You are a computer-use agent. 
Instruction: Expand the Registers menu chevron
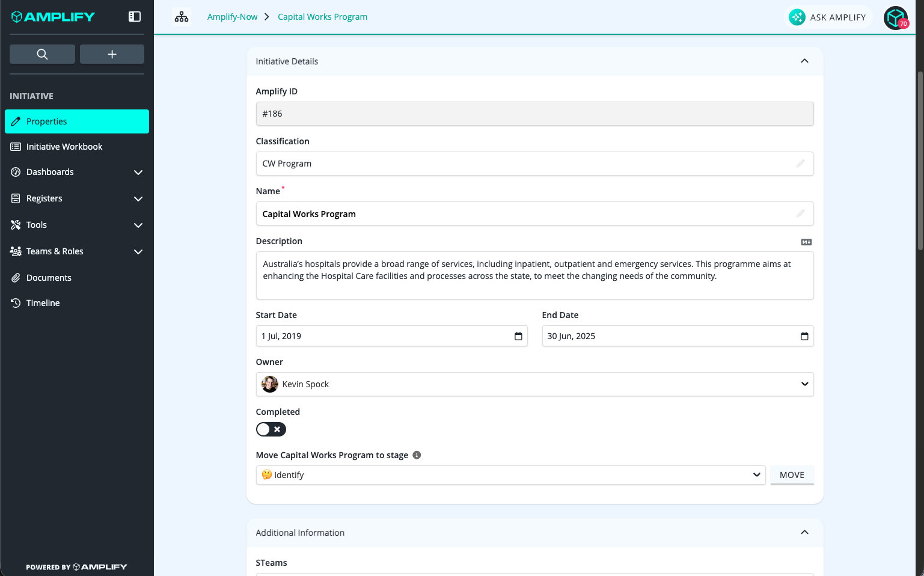coord(138,199)
